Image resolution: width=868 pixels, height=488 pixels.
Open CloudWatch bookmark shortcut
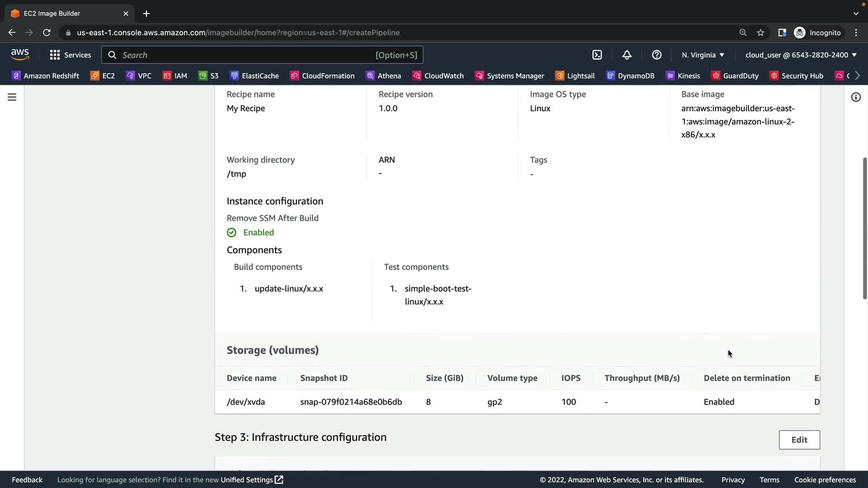pos(438,75)
